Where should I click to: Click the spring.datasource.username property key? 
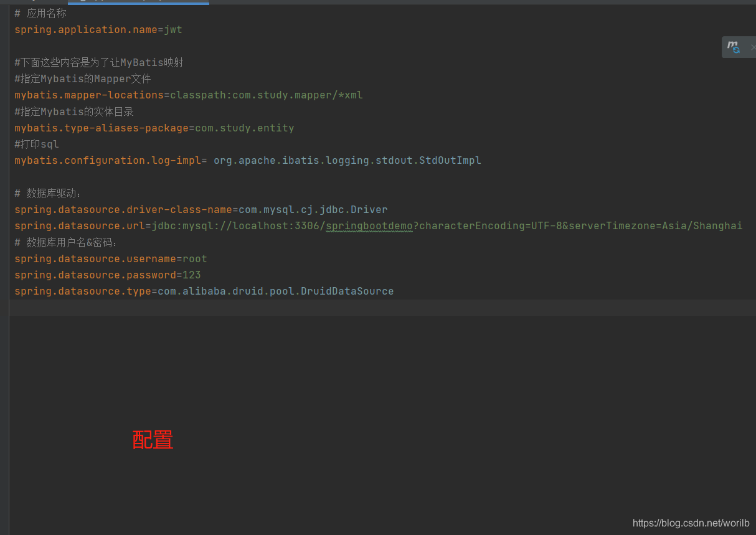(95, 258)
